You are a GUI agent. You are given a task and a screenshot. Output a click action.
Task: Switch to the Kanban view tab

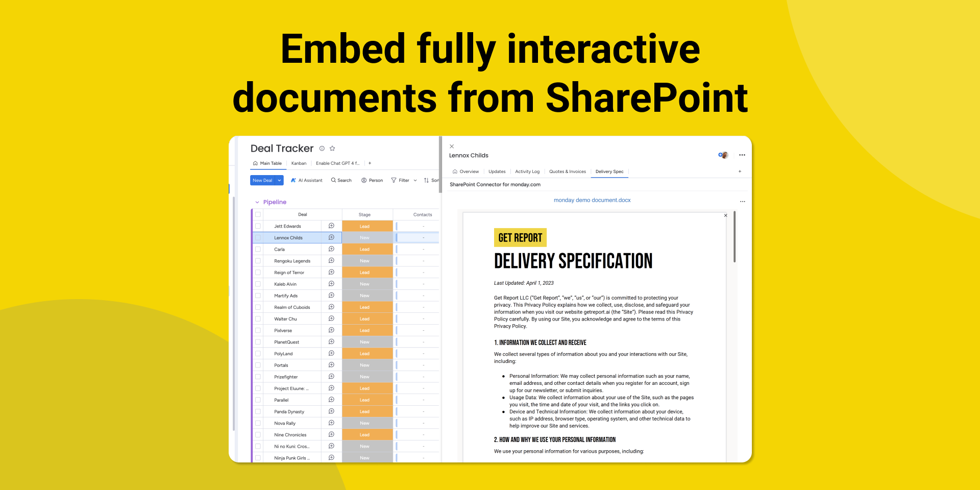[x=299, y=163]
